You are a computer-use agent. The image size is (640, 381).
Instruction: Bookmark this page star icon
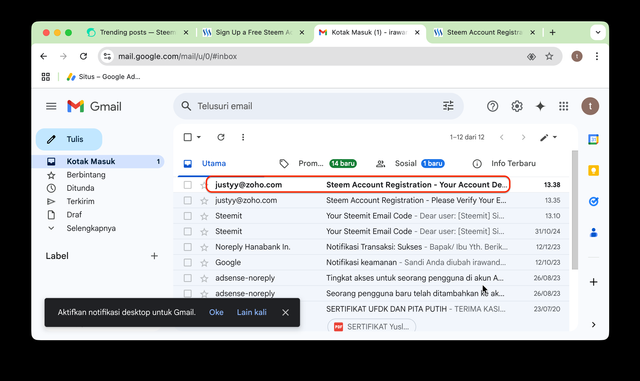(x=549, y=56)
